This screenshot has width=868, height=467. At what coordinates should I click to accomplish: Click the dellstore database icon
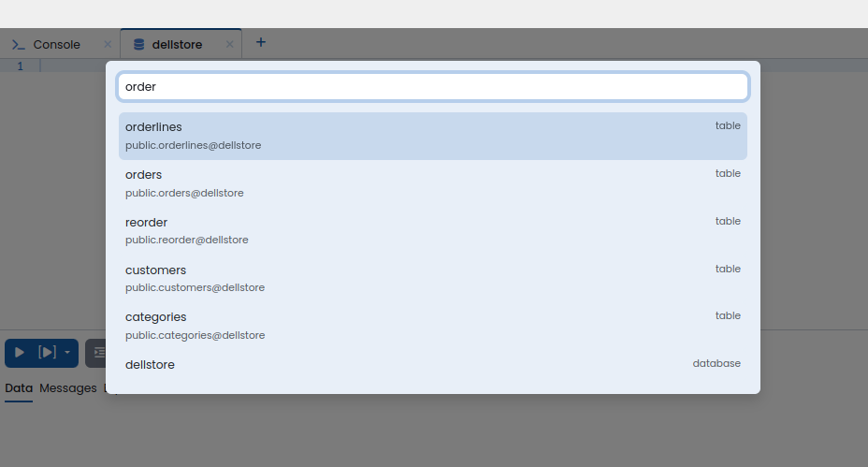(139, 44)
